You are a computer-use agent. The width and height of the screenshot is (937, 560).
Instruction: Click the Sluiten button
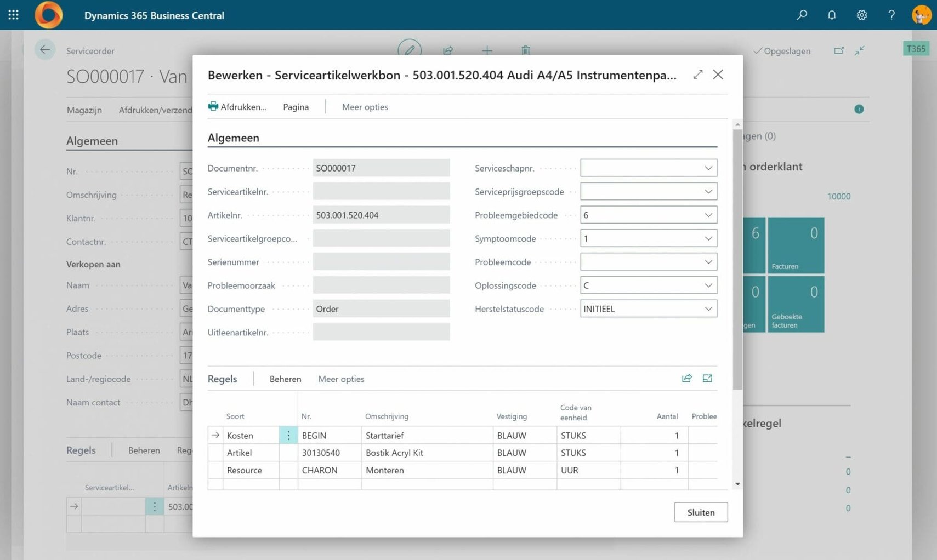click(x=701, y=512)
